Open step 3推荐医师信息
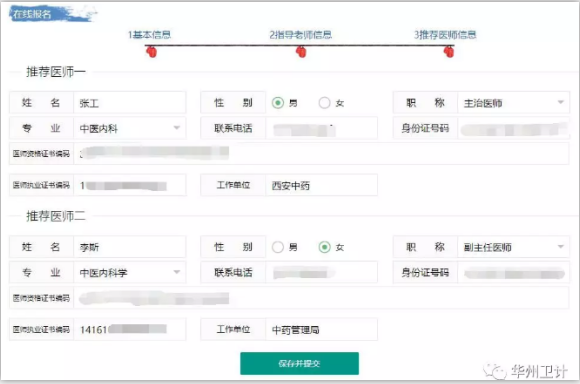This screenshot has height=384, width=580. point(445,35)
